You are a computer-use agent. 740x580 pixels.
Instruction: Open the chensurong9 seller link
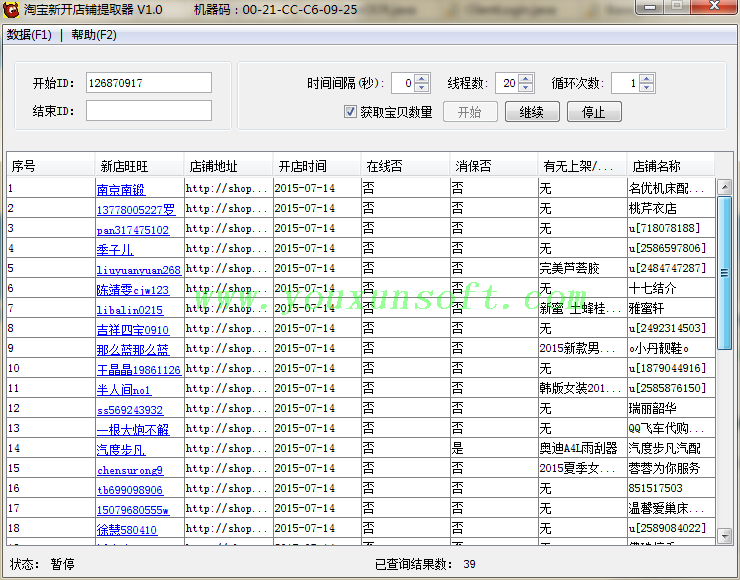[130, 470]
